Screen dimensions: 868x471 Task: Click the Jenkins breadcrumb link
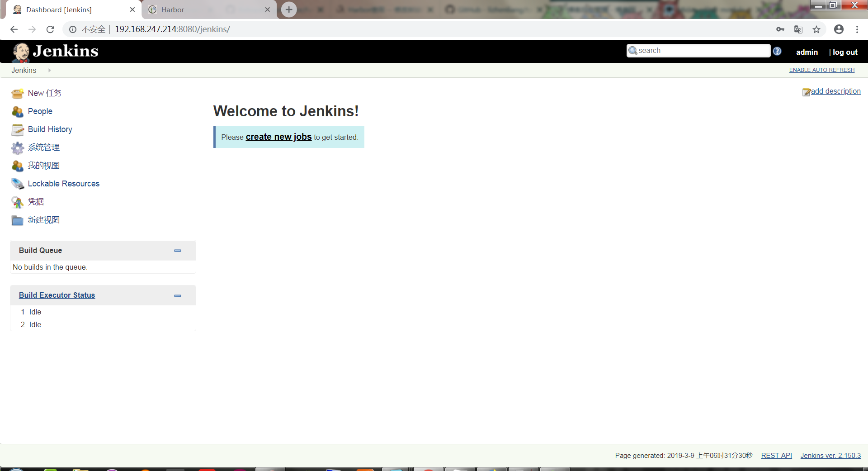pyautogui.click(x=24, y=71)
